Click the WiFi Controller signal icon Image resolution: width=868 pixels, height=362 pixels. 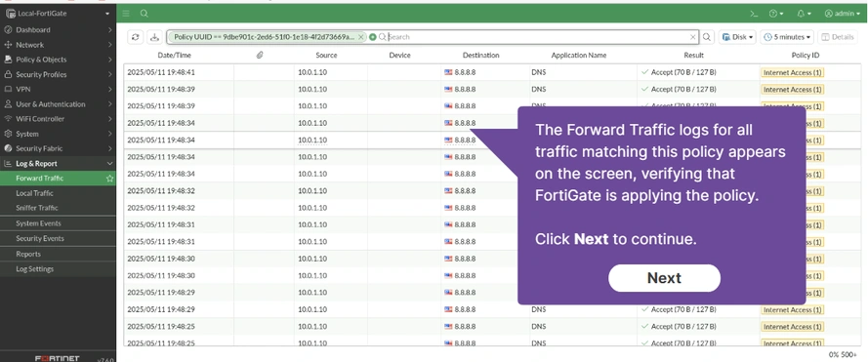tap(8, 118)
